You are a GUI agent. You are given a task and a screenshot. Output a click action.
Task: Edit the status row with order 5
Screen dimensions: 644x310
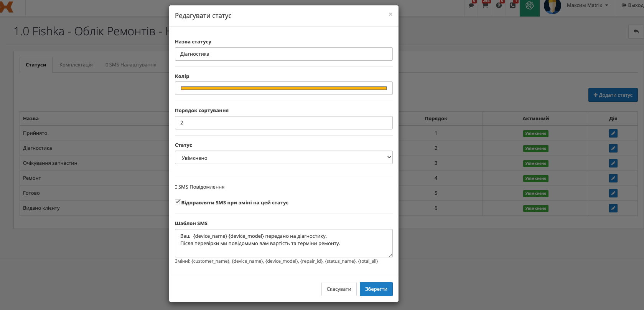tap(613, 193)
